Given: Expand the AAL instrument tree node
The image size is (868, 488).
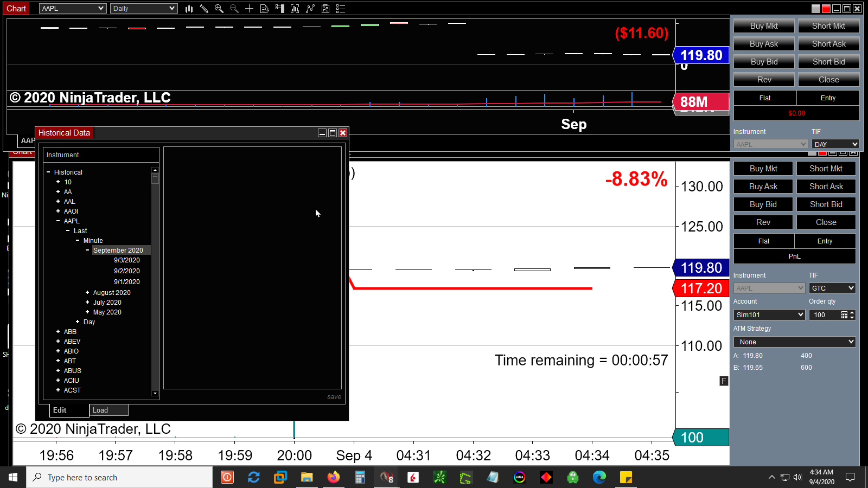Looking at the screenshot, I should 58,202.
